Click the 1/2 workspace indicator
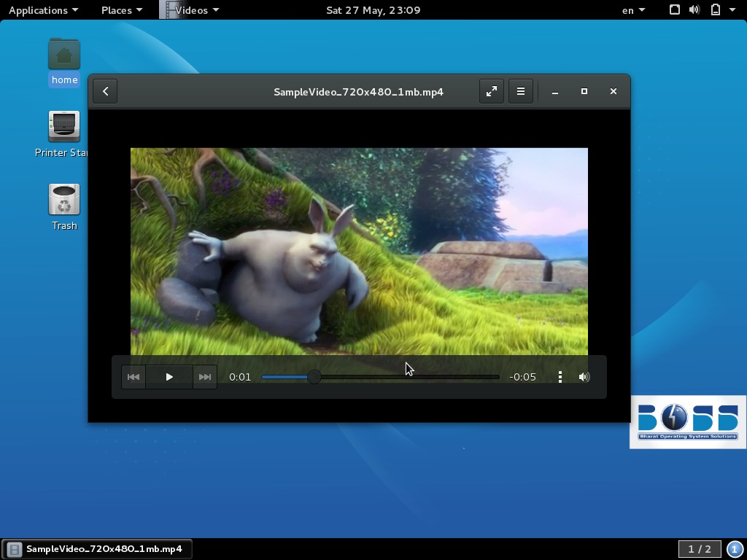Viewport: 747px width, 560px height. click(x=698, y=549)
